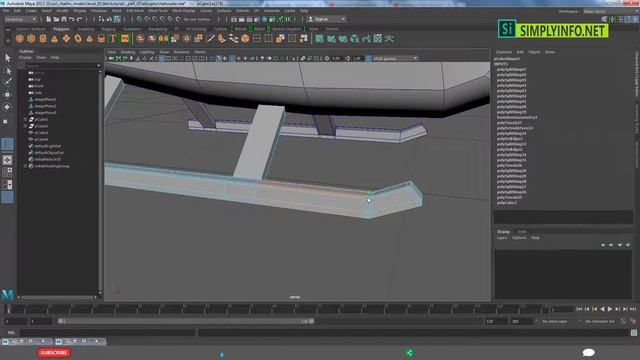The height and width of the screenshot is (360, 640).
Task: Activate the Lasso select tool
Action: 7,71
